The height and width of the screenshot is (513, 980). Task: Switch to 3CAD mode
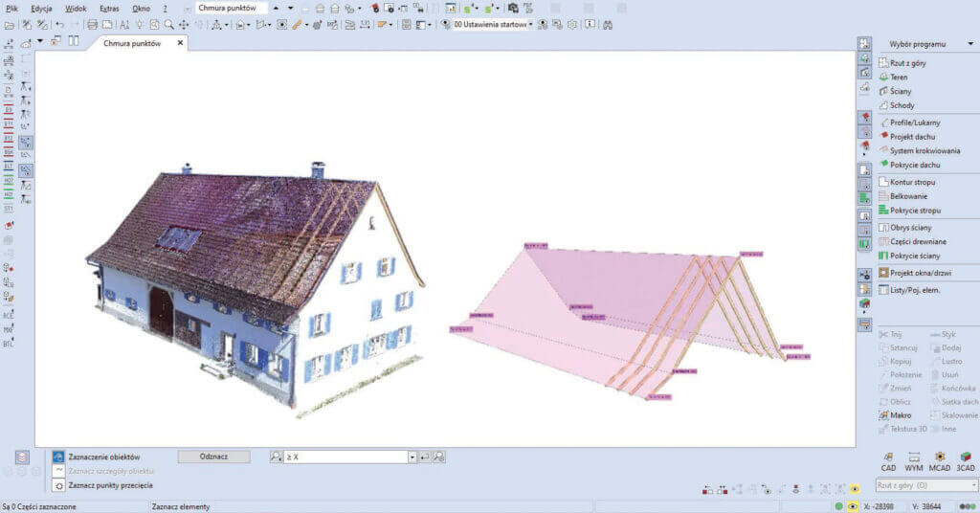(x=966, y=461)
